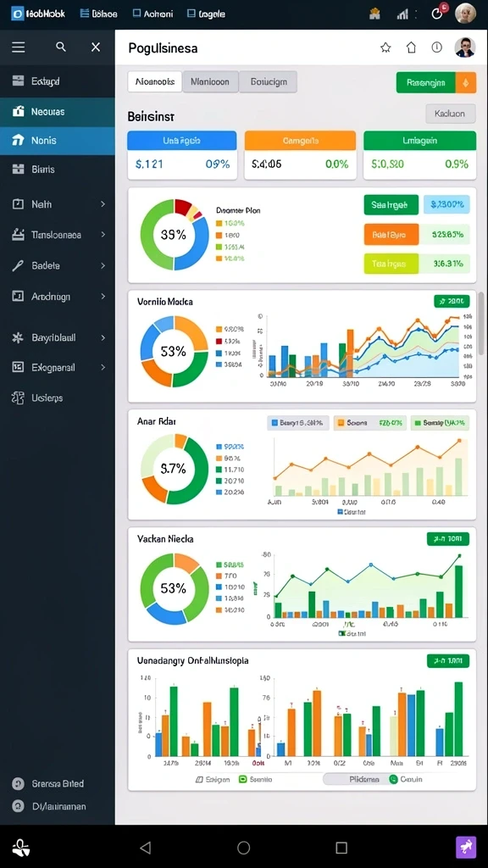
Task: Click the star favorite icon in header
Action: (x=385, y=47)
